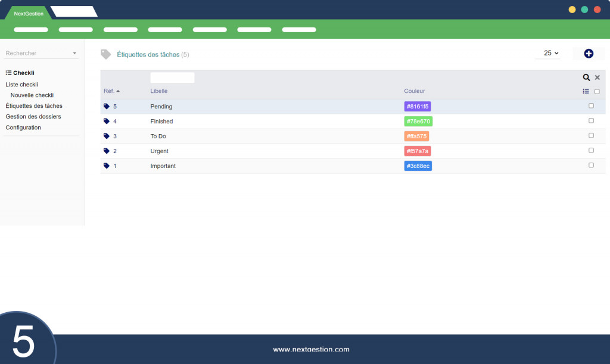Click the tag icon of Important row
Image resolution: width=610 pixels, height=364 pixels.
107,166
